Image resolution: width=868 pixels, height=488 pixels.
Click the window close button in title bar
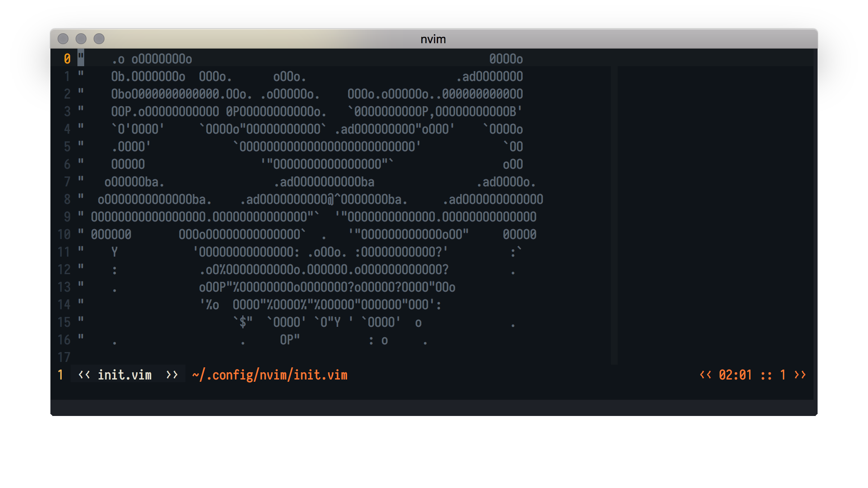coord(63,39)
